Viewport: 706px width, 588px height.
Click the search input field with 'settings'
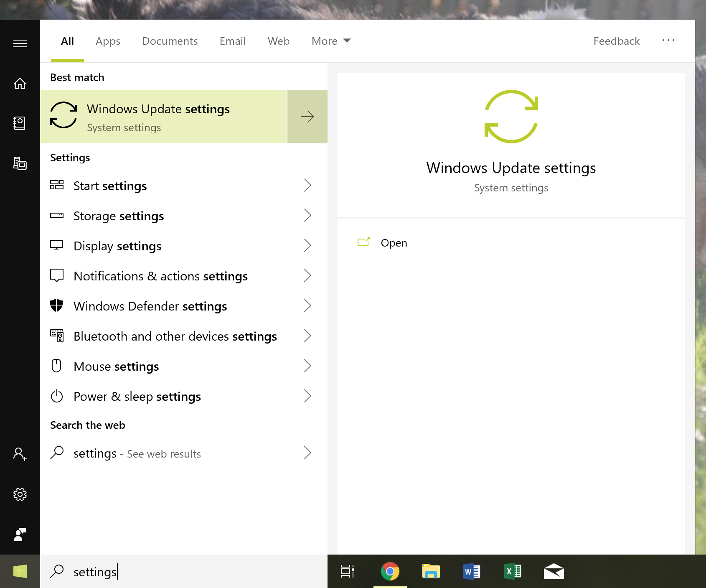tap(184, 571)
